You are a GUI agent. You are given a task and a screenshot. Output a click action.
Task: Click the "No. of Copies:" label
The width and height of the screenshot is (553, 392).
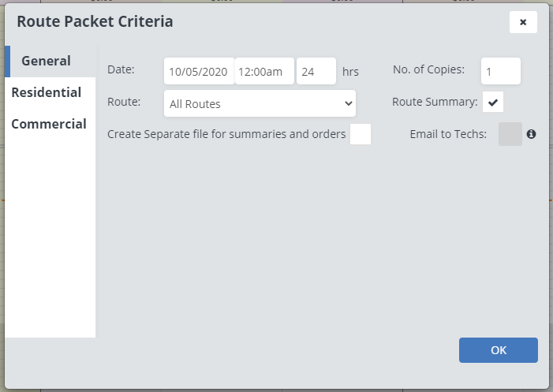[x=428, y=69]
